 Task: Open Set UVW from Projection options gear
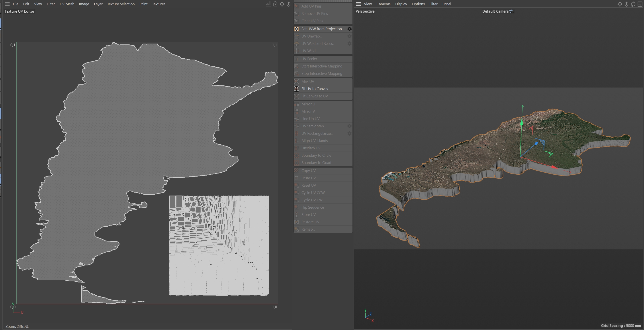coord(350,29)
